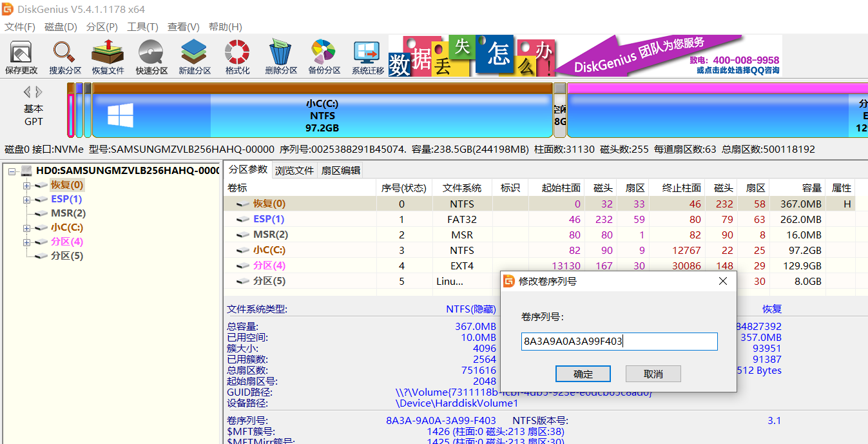Expand the 恢复(0) tree node
This screenshot has height=444, width=868.
click(x=27, y=186)
